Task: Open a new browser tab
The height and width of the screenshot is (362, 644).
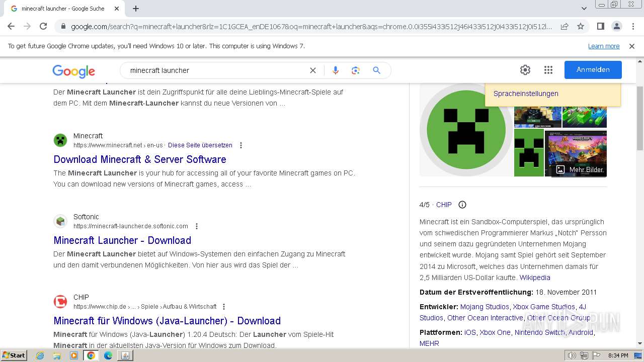Action: (136, 9)
